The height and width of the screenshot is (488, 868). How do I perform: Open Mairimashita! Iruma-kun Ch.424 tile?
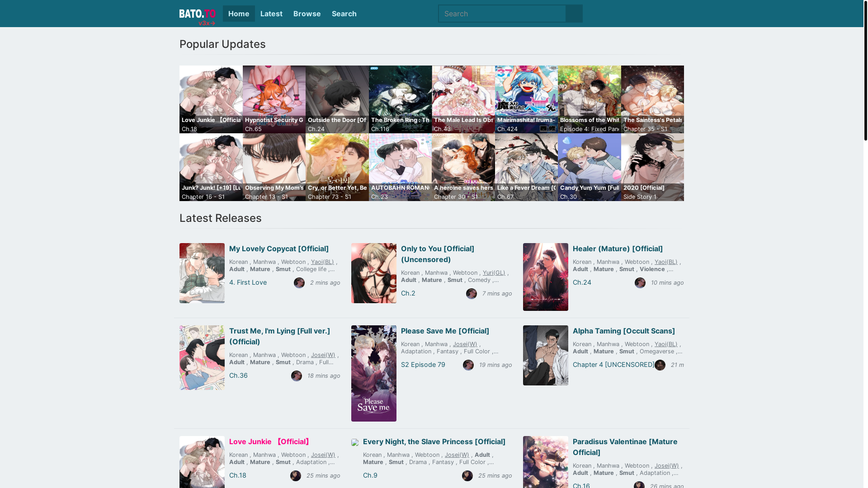pos(526,99)
